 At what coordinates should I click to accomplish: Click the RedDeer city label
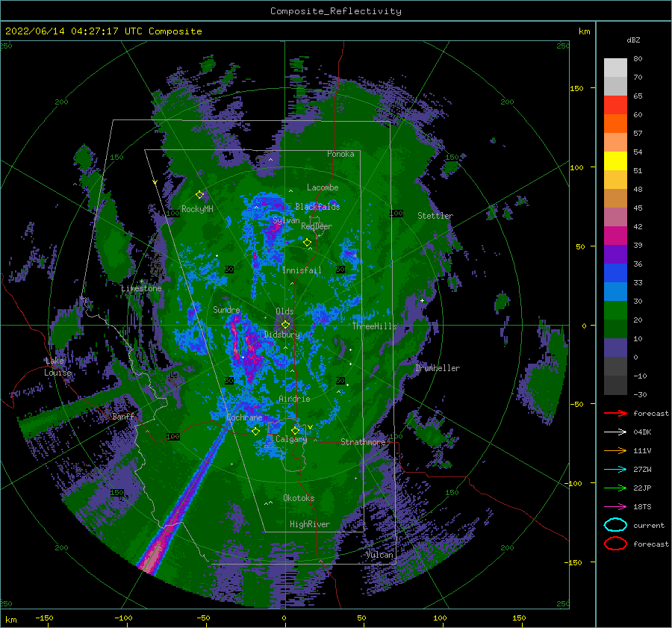tap(317, 226)
